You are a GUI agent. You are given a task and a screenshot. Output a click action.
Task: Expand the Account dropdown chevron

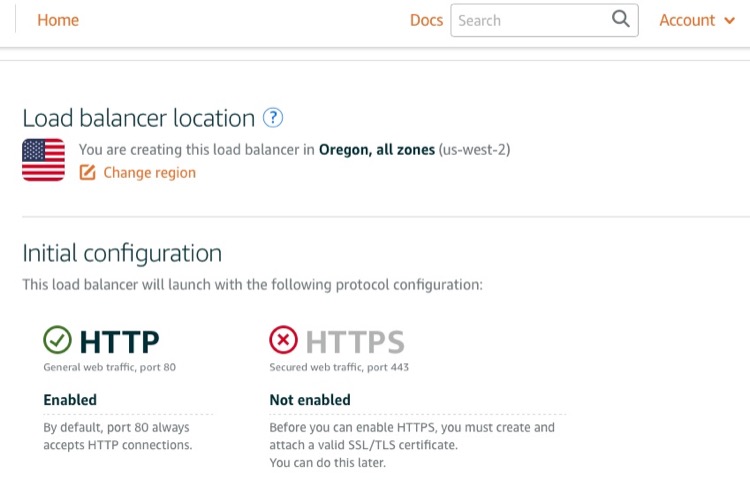pyautogui.click(x=729, y=21)
